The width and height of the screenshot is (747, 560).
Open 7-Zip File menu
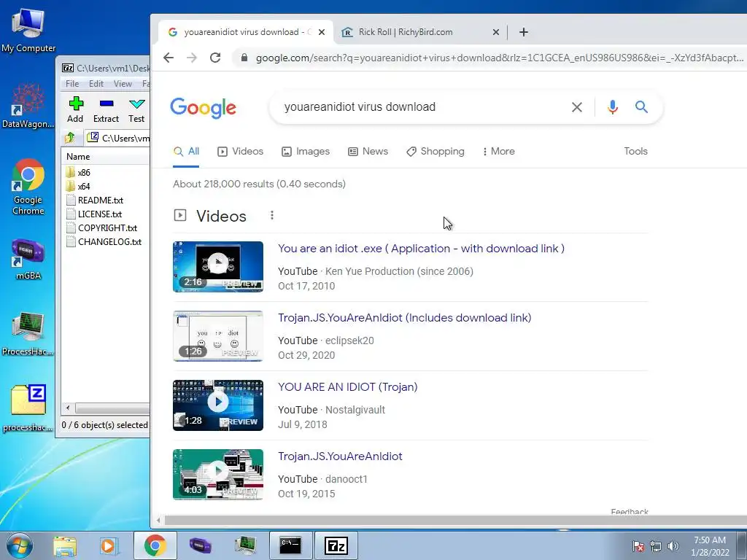pos(72,84)
